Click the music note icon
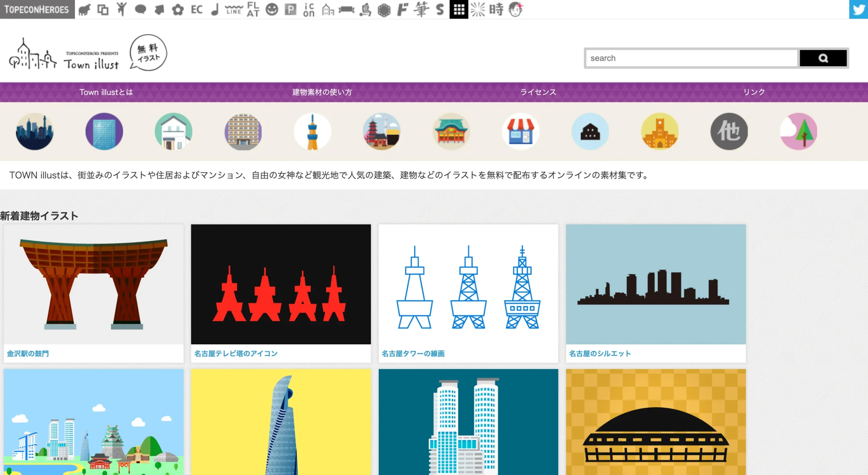 215,9
